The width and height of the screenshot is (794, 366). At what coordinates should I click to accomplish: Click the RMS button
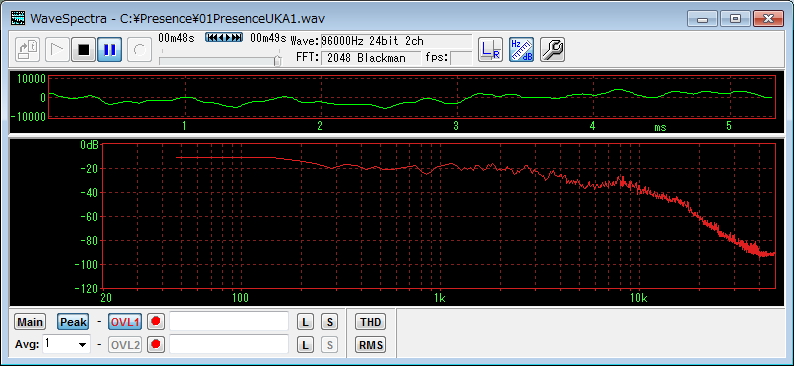370,345
